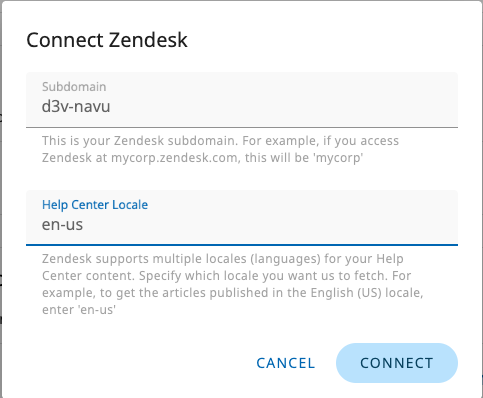Screen dimensions: 483x398
Task: Click the quoted 'mycorp' example word
Action: [x=338, y=158]
